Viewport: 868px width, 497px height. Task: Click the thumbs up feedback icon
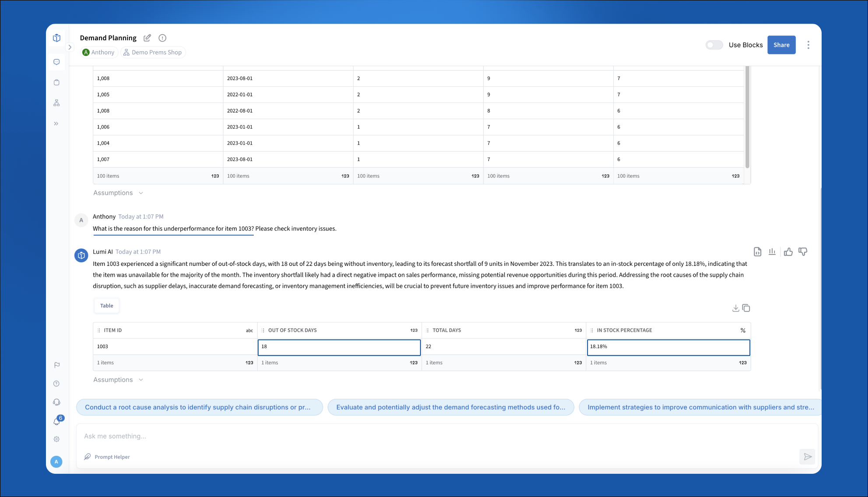tap(788, 252)
